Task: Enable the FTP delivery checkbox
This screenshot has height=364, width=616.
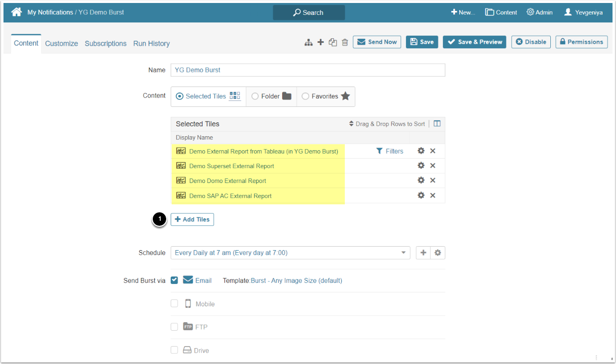Action: tap(174, 327)
